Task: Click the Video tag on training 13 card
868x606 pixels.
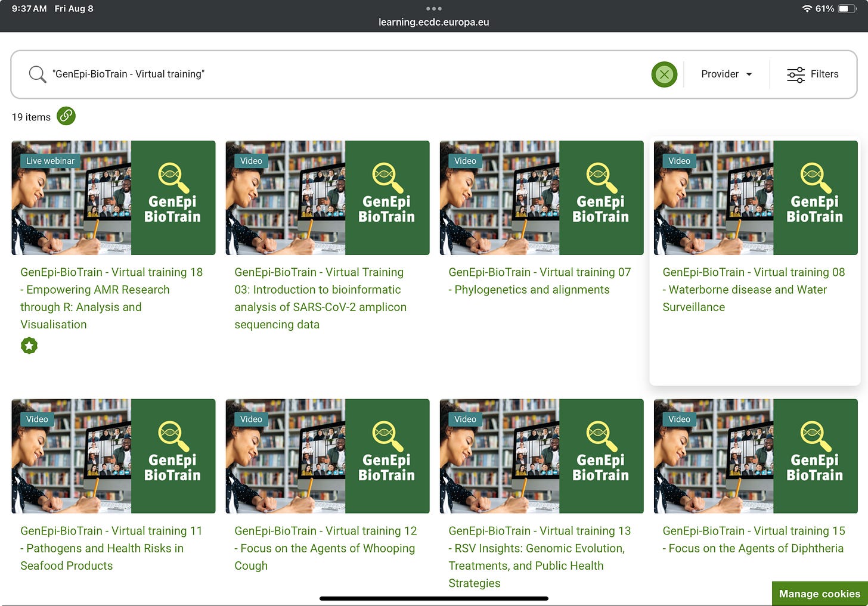Action: (x=465, y=419)
